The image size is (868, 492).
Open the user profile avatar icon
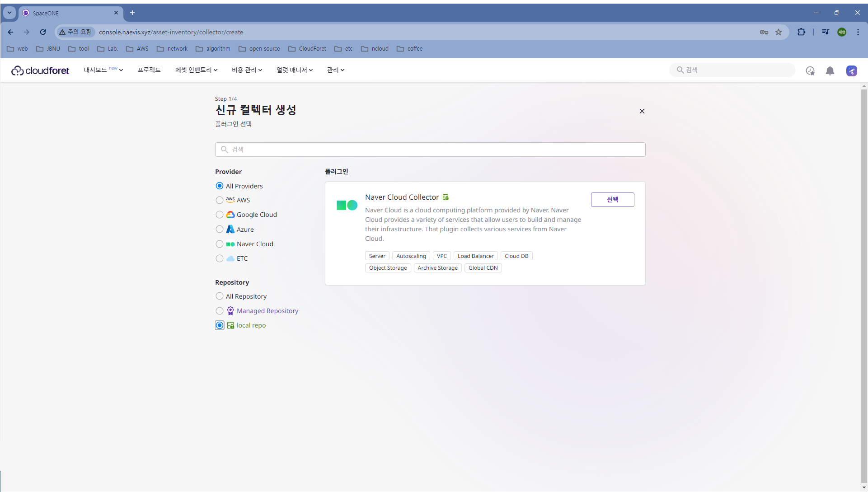pyautogui.click(x=851, y=71)
